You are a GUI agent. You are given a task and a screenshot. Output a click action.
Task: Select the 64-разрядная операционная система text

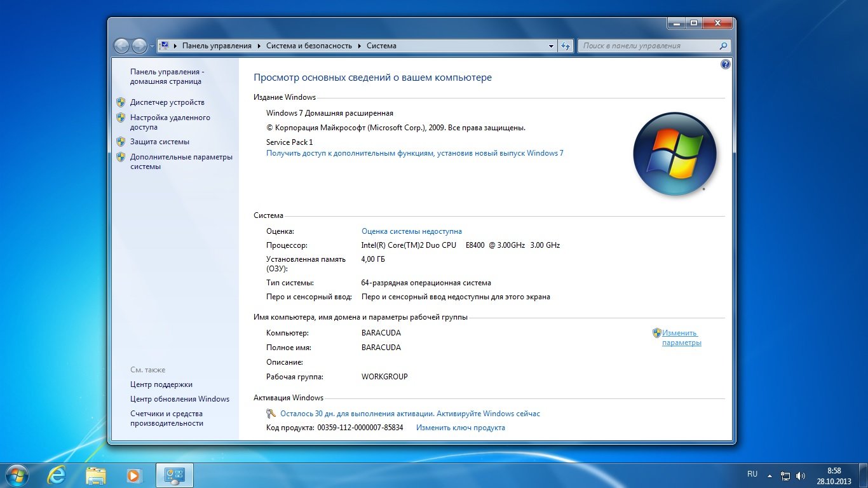pyautogui.click(x=426, y=283)
